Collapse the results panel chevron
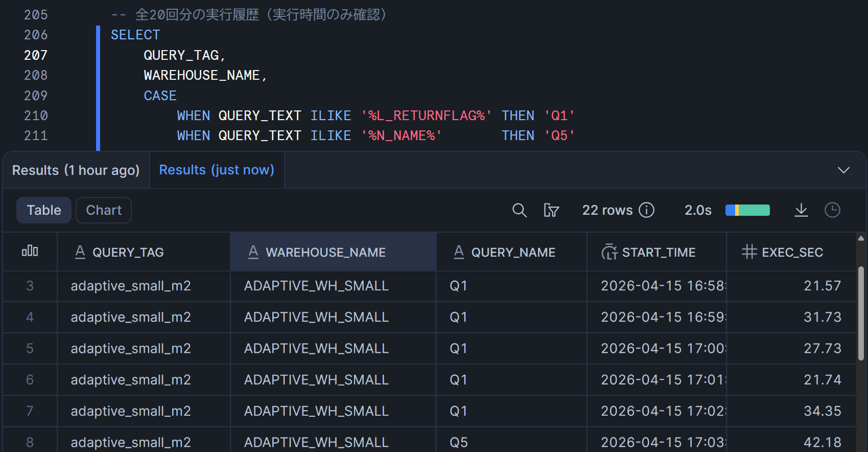Viewport: 868px width, 452px height. pos(843,170)
